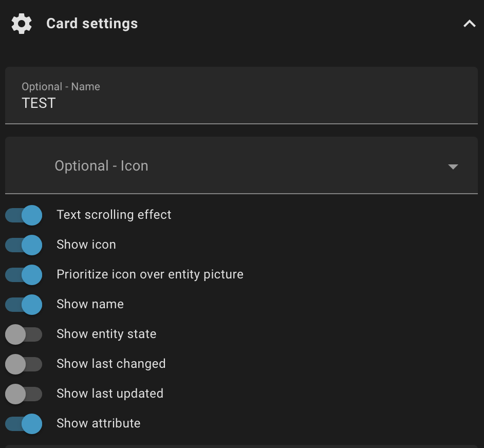This screenshot has height=448, width=484.
Task: Disable the Show name switch
Action: point(24,304)
